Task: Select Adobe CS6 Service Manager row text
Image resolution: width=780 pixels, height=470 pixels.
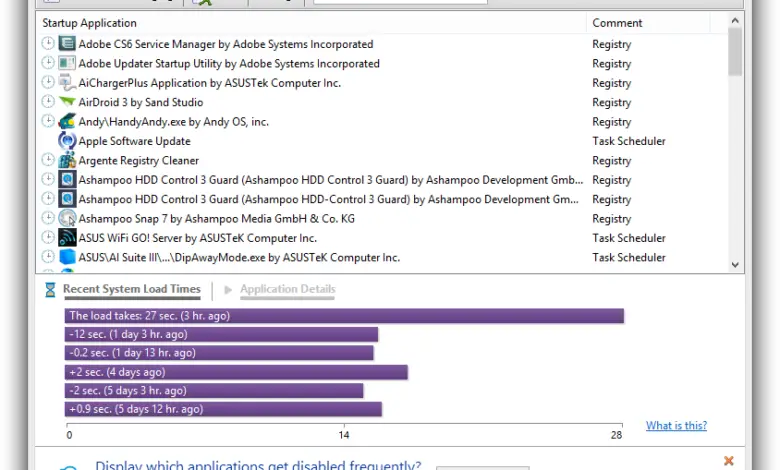Action: click(x=226, y=44)
